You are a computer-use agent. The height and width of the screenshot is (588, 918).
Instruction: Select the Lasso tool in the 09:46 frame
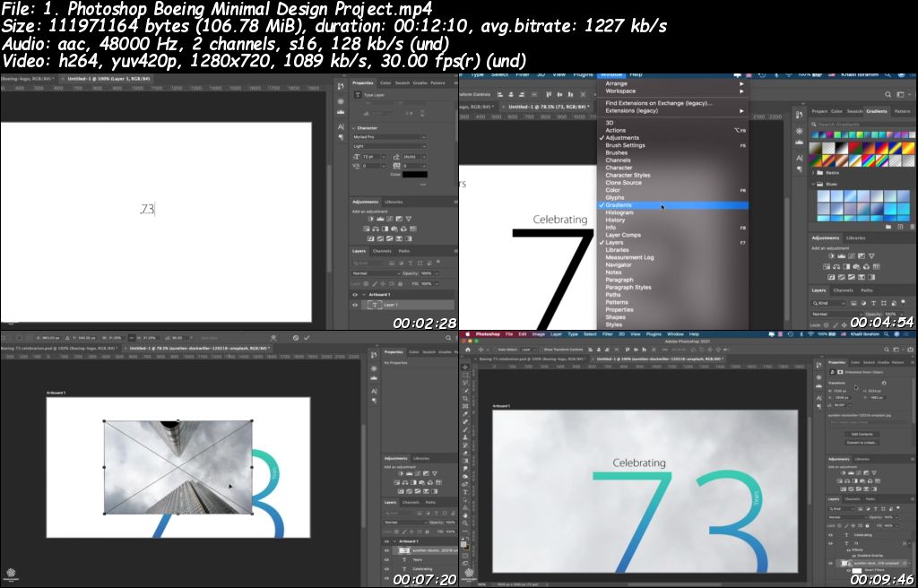coord(465,383)
